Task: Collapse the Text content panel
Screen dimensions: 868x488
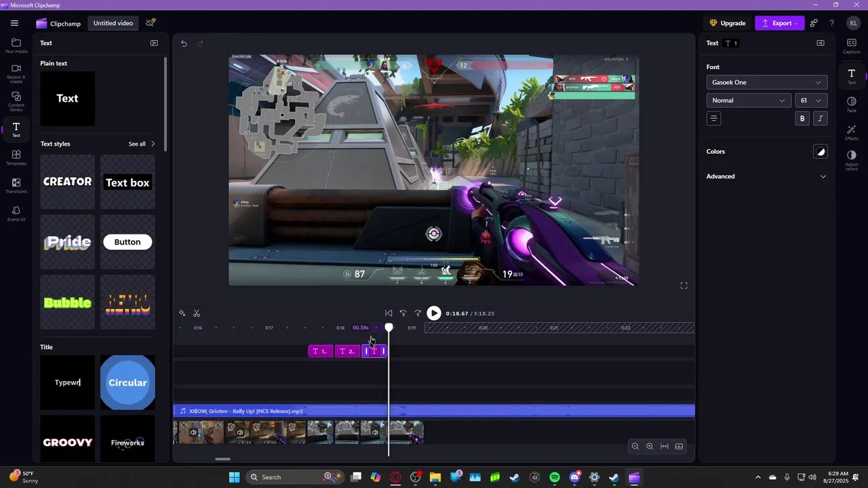Action: tap(154, 43)
